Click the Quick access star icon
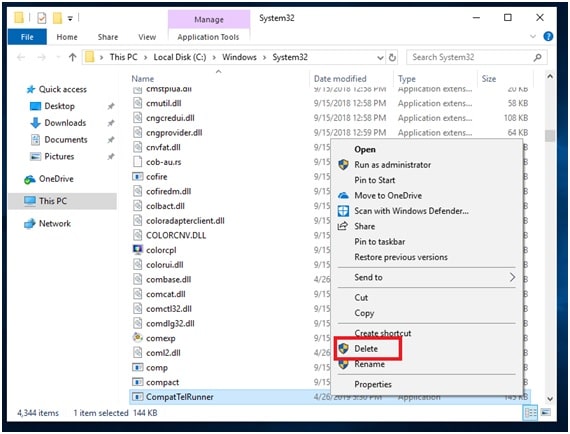The height and width of the screenshot is (434, 570). click(x=31, y=89)
